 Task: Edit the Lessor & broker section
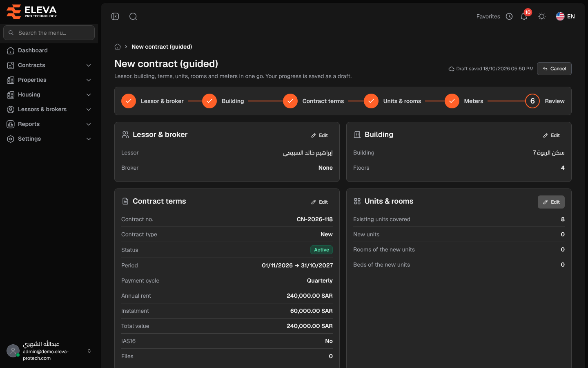click(x=319, y=135)
